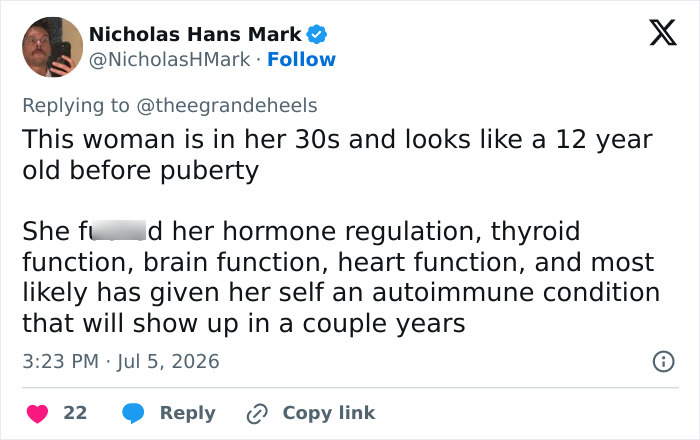Click the X logo in the corner
The height and width of the screenshot is (440, 700).
663,33
